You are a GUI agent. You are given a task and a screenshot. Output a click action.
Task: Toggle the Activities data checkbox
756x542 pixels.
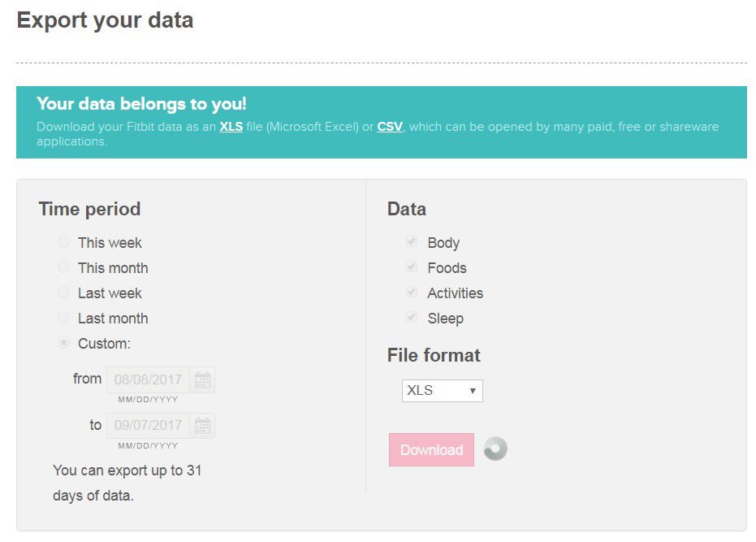(411, 292)
